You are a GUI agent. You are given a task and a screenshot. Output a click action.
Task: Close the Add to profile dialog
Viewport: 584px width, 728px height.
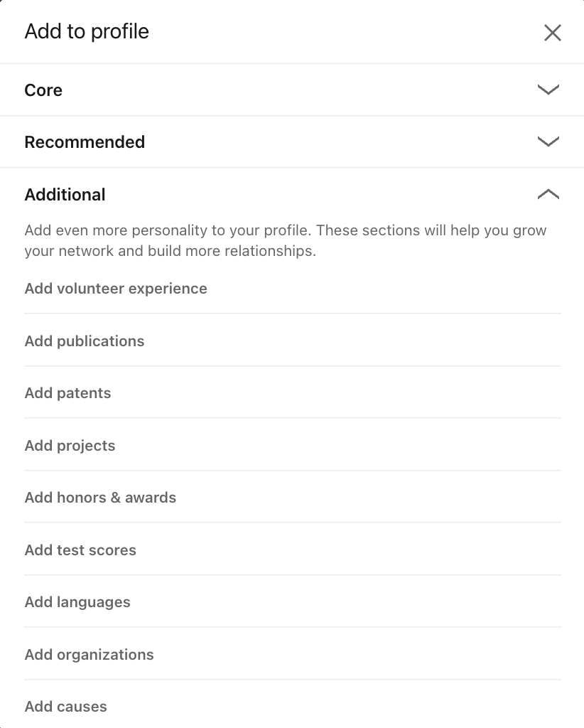coord(553,33)
